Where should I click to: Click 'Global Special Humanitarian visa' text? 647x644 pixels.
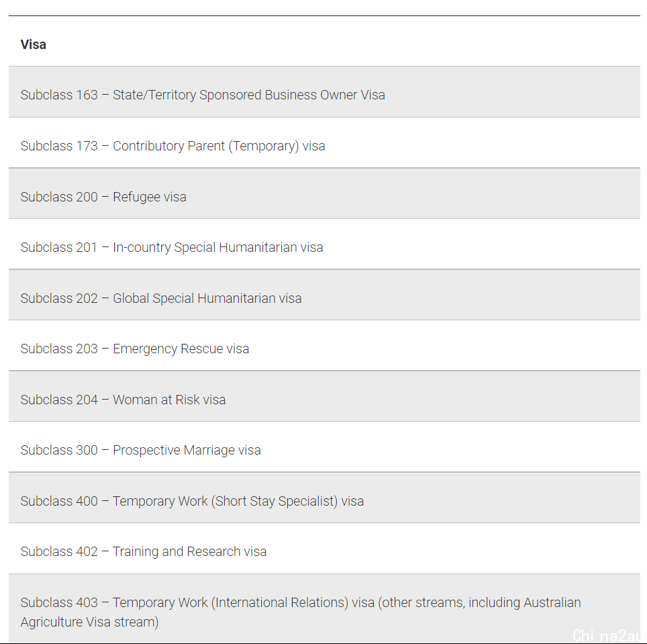click(207, 298)
